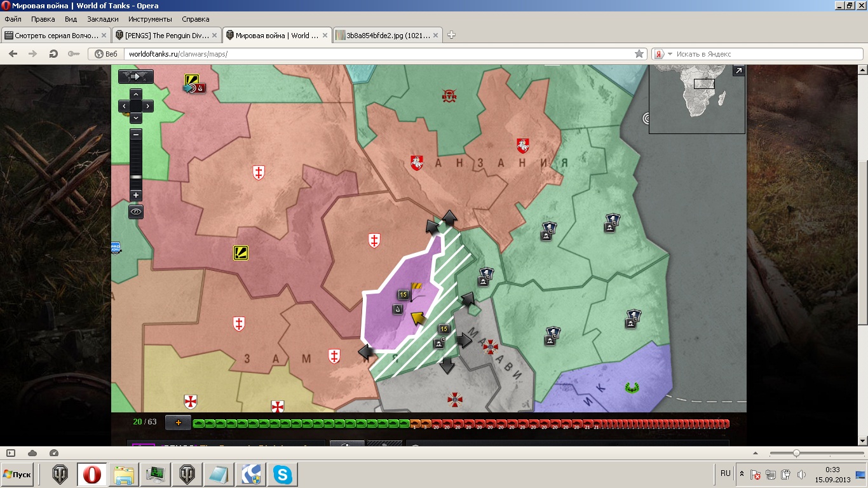Open the Правка menu
868x488 pixels.
click(x=43, y=19)
